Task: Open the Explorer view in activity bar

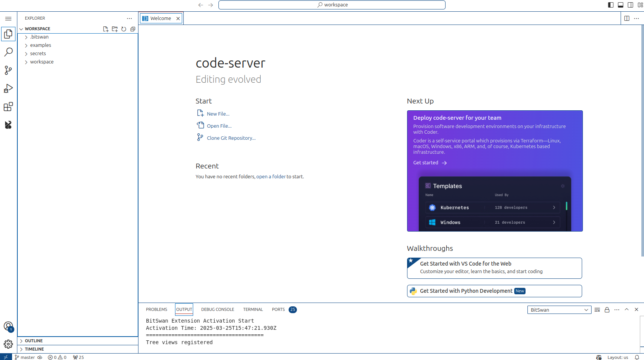Action: pos(8,34)
